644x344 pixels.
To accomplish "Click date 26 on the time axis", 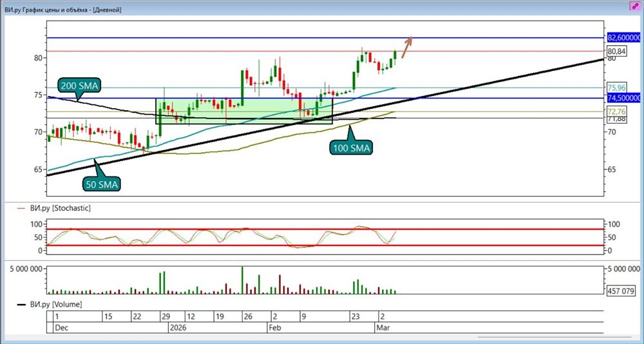I will tap(248, 317).
